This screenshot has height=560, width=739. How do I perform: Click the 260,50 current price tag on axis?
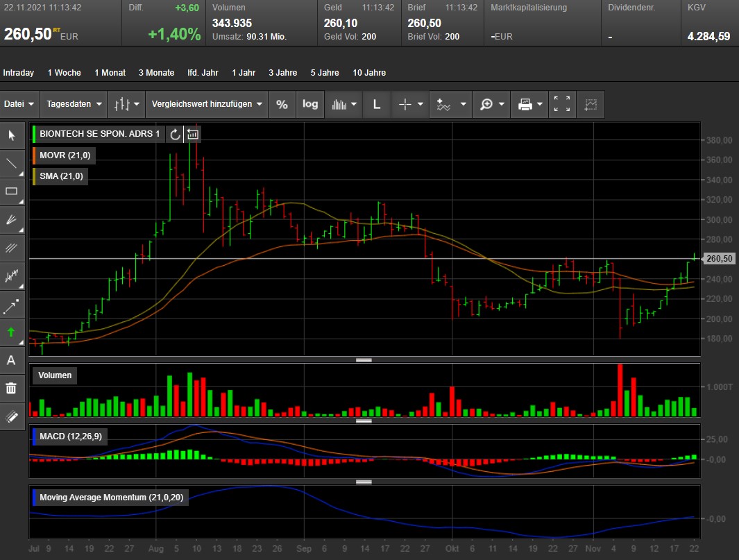pyautogui.click(x=719, y=258)
